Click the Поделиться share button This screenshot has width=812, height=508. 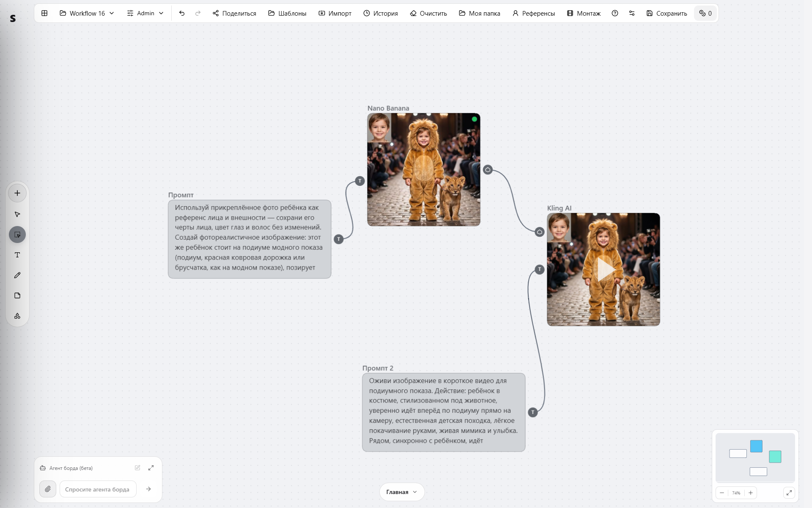tap(234, 13)
